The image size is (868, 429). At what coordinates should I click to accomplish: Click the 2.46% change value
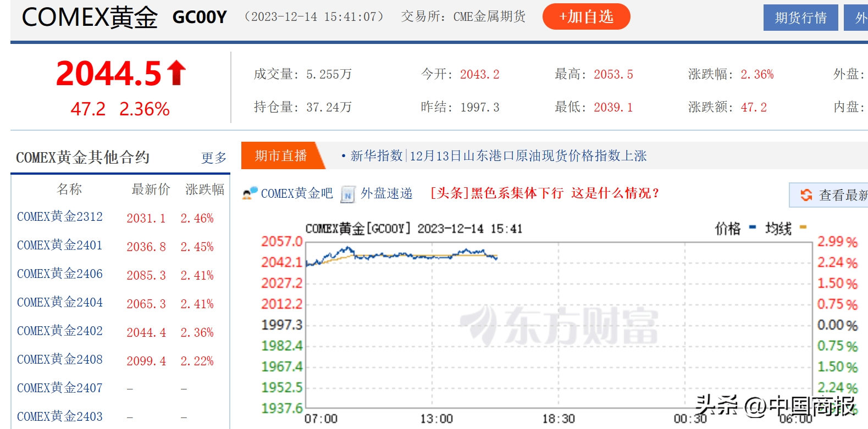(197, 219)
